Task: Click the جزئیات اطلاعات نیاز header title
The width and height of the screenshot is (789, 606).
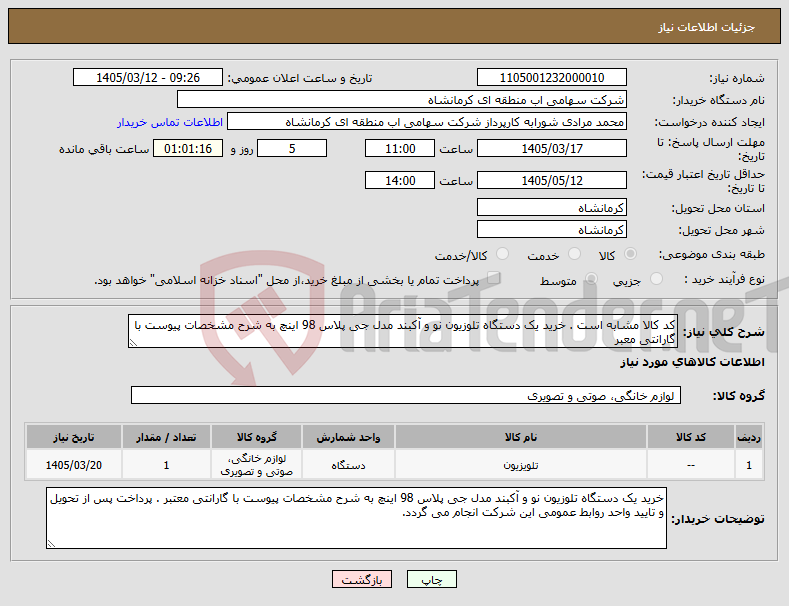Action: click(706, 27)
